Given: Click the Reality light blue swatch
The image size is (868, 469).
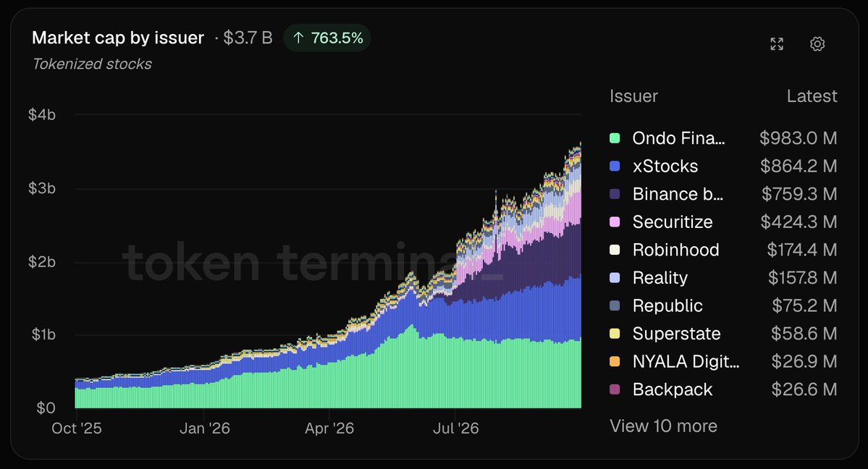Looking at the screenshot, I should [615, 277].
